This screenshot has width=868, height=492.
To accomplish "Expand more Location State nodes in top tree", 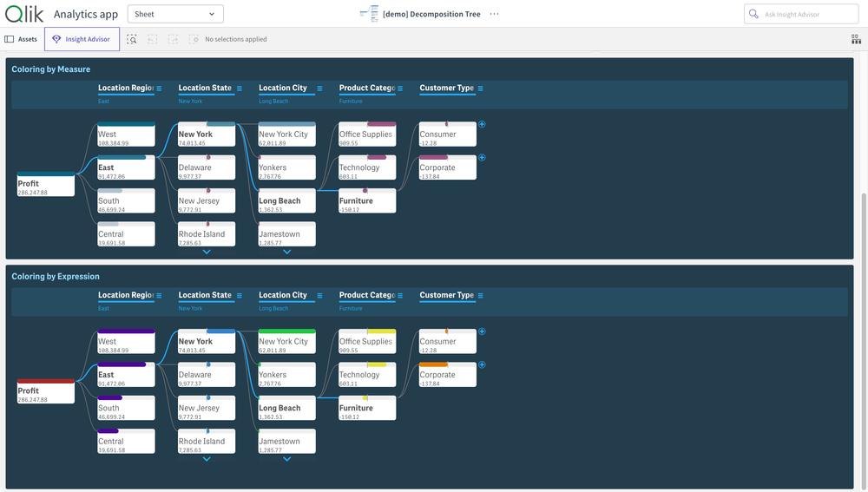I will [207, 253].
